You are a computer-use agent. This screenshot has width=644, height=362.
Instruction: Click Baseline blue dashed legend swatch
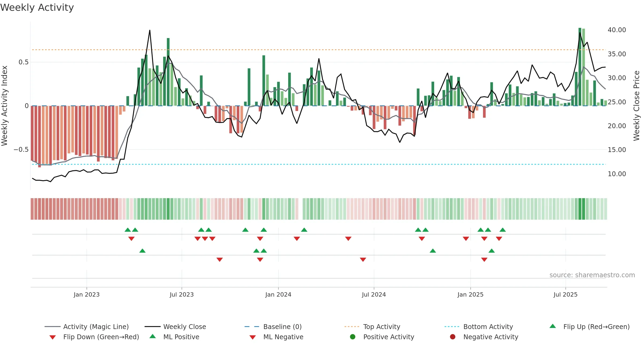click(x=252, y=327)
